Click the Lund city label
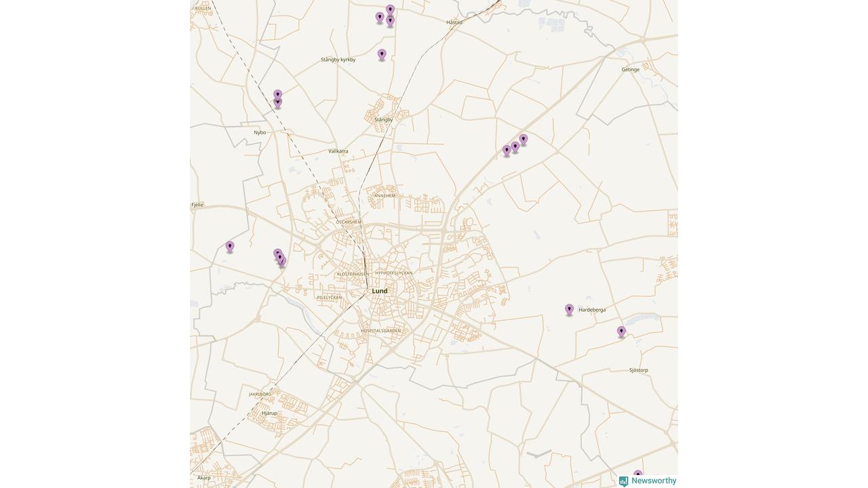Screen dimensions: 868x488 click(x=380, y=291)
